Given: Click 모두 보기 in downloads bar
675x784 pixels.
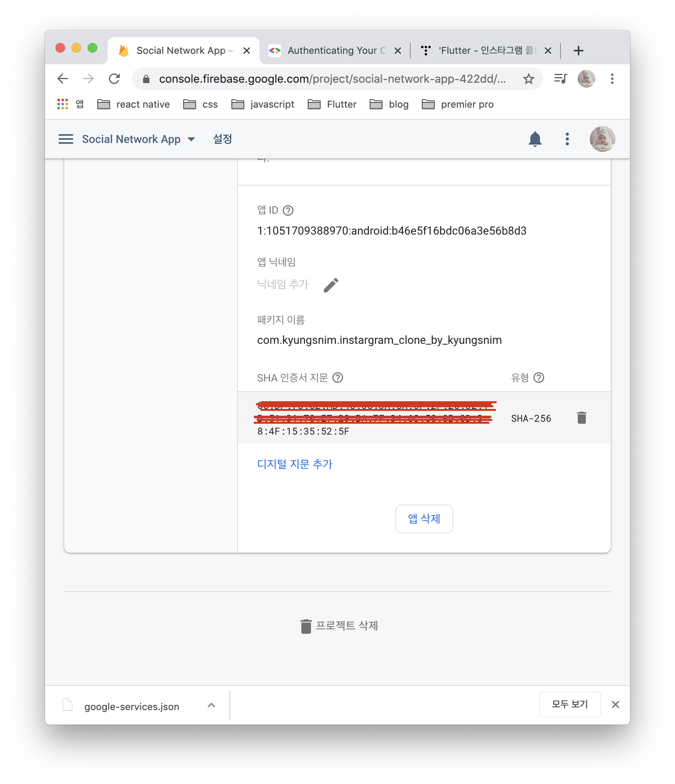Looking at the screenshot, I should coord(570,704).
